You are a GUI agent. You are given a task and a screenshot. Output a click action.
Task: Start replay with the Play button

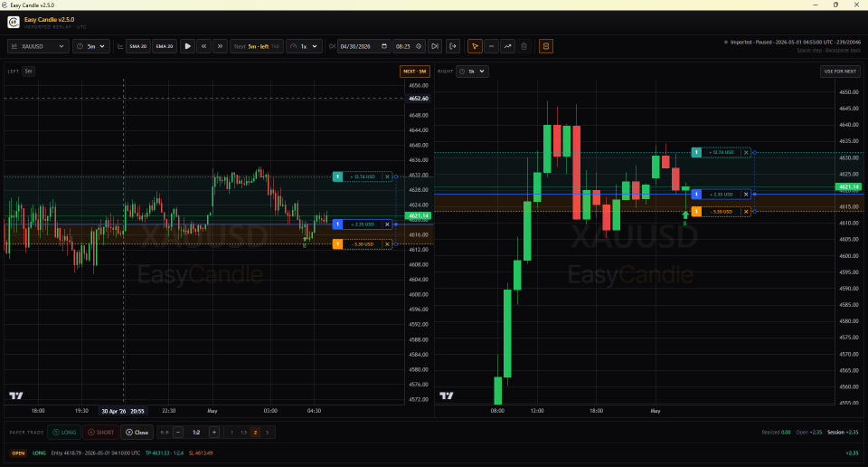188,46
